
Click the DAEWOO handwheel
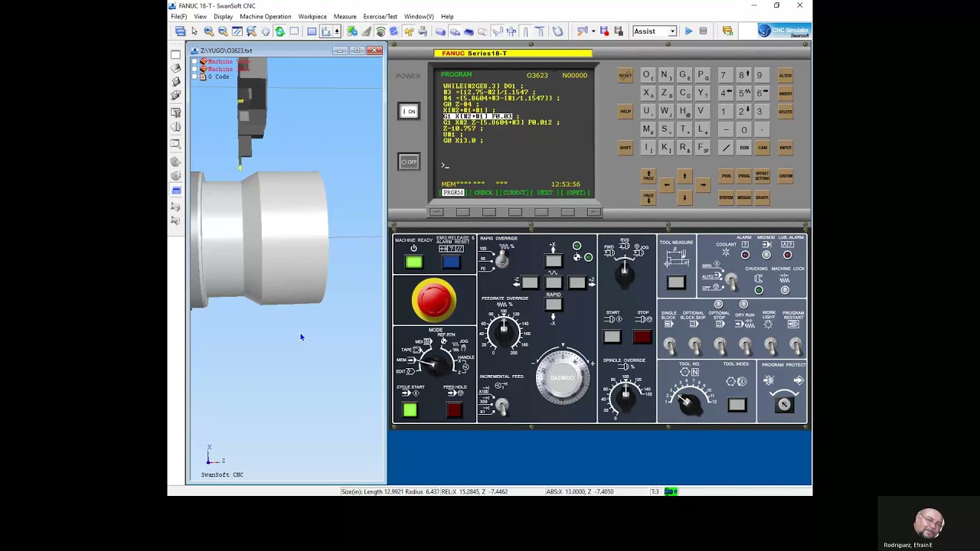point(562,378)
